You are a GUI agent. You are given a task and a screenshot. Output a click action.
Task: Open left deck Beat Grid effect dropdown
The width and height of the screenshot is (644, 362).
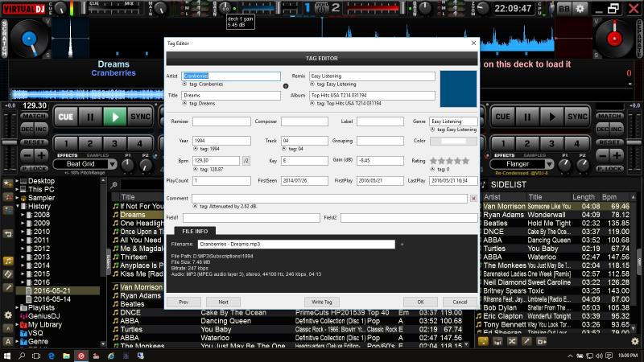112,164
